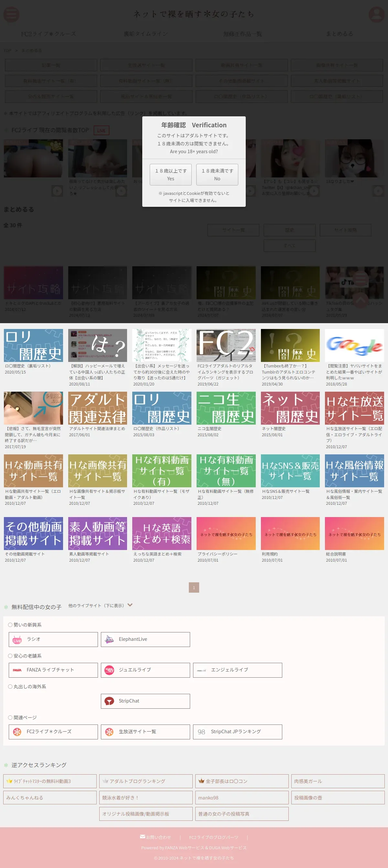Click crown icon beside ﾗｲﾌﾞﾁｬｯﾄﾏｽﾀｰの無料H動画3
Viewport: 388px width, 868px height.
click(x=9, y=781)
